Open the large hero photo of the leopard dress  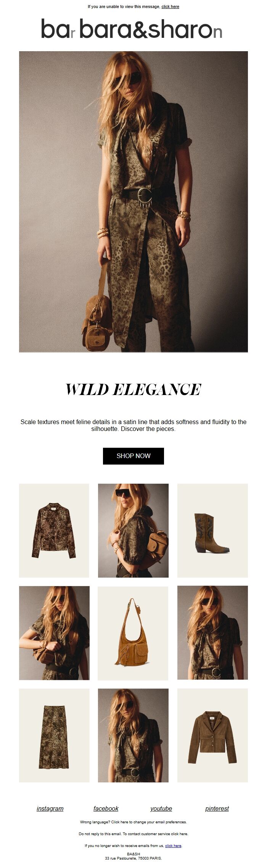[x=133, y=201]
